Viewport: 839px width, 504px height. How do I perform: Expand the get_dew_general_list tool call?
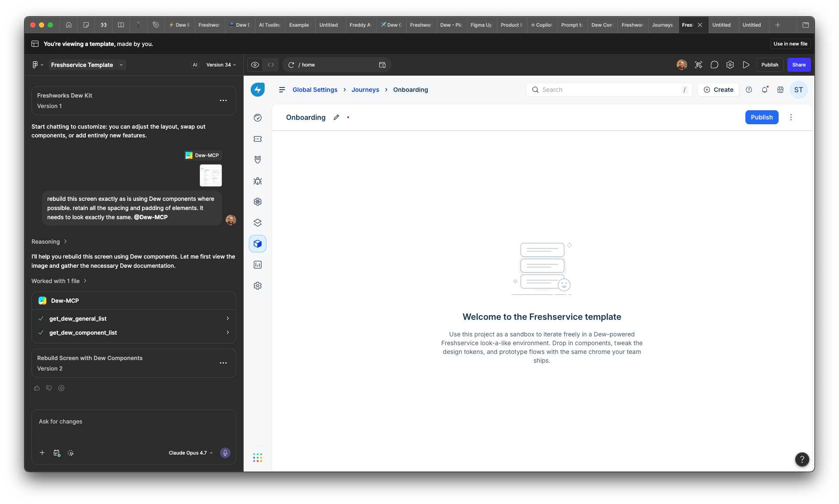(x=134, y=318)
